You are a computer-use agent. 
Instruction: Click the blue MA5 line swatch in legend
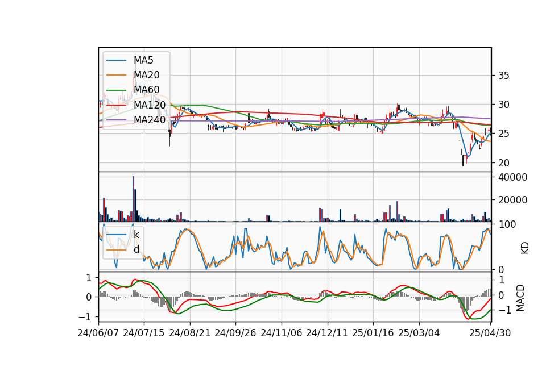coord(117,60)
